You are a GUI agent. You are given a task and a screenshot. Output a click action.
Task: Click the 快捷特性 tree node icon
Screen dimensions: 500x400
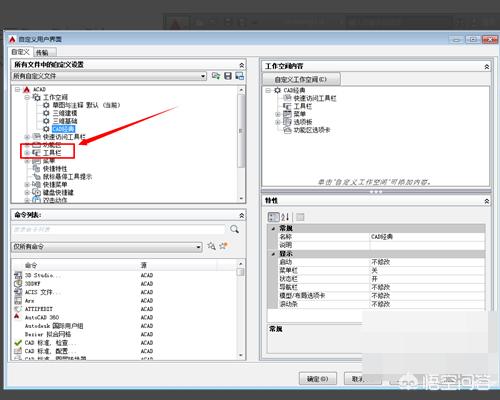(x=36, y=169)
